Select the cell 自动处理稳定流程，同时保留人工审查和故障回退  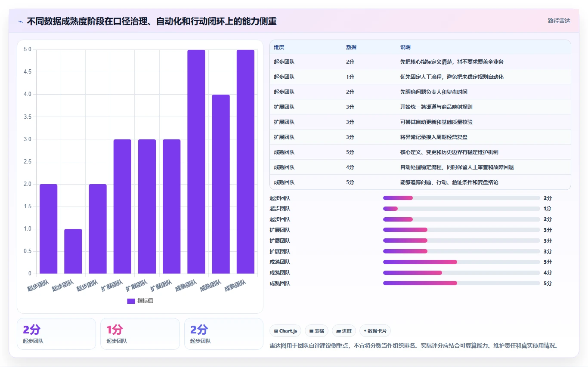457,167
